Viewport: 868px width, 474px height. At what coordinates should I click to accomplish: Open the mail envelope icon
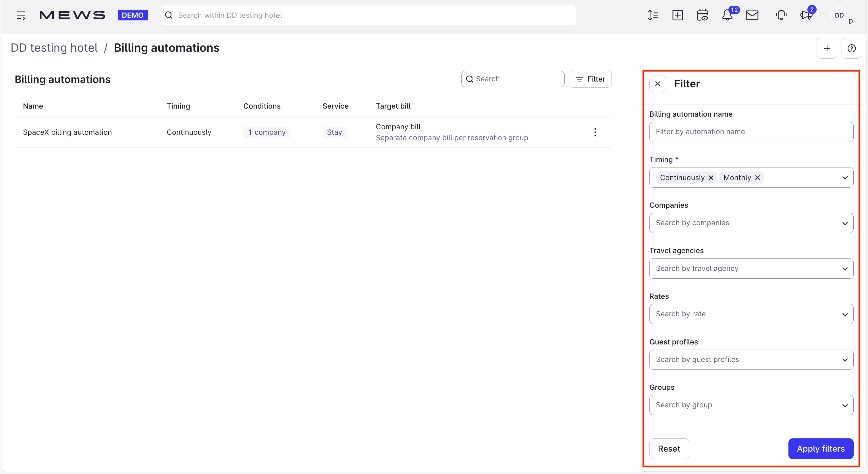(x=752, y=15)
